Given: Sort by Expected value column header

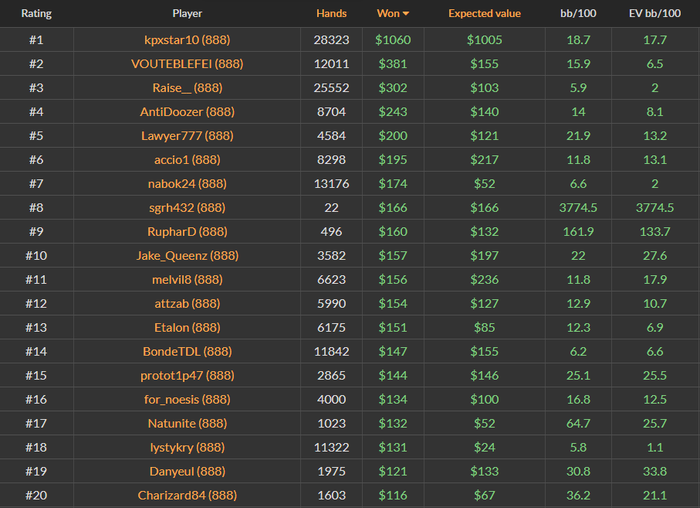Looking at the screenshot, I should click(484, 14).
